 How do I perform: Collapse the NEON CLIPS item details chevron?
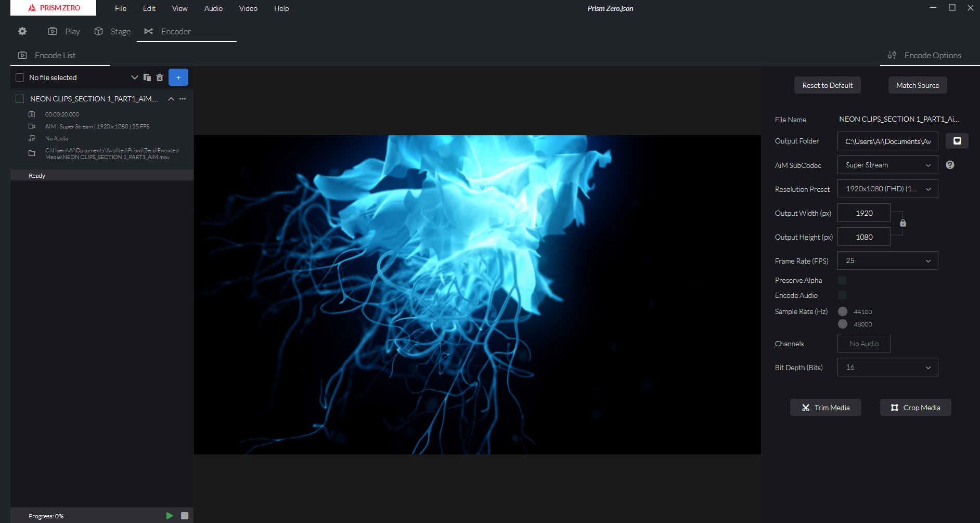click(x=171, y=99)
